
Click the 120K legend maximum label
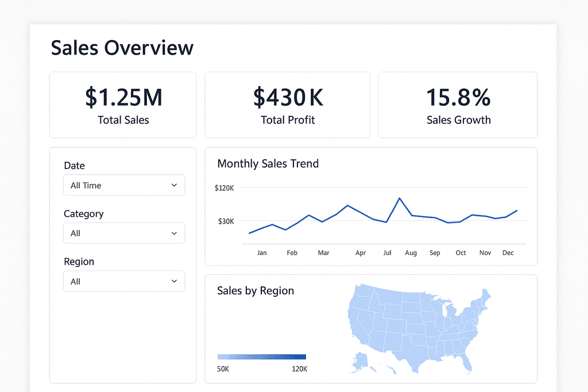[299, 369]
